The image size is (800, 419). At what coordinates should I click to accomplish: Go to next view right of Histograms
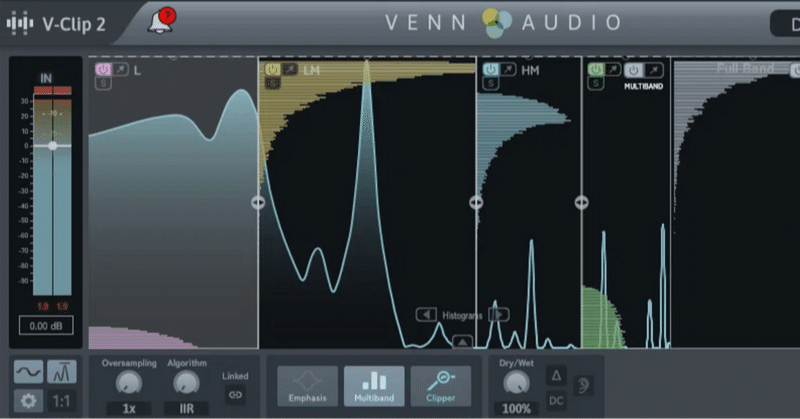pyautogui.click(x=498, y=314)
